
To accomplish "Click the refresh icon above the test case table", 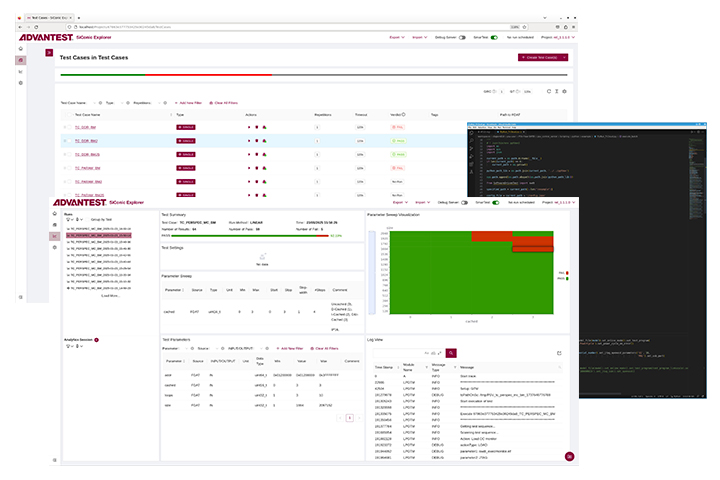I will pyautogui.click(x=548, y=91).
